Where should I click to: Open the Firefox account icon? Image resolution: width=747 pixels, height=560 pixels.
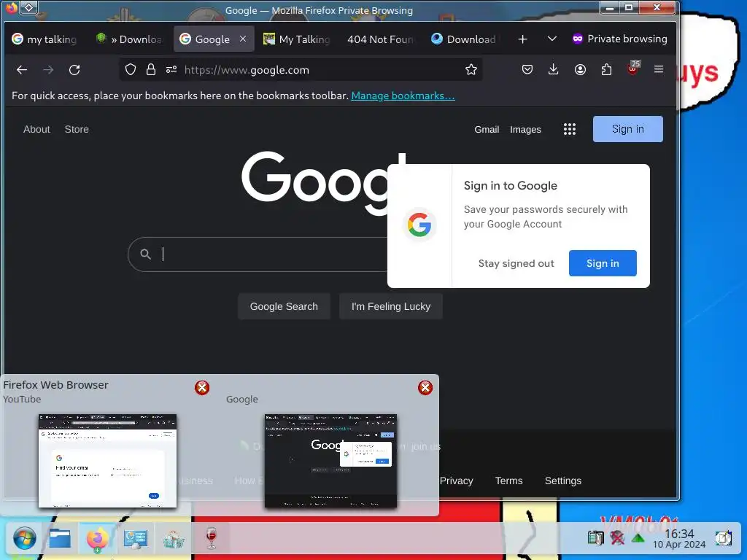coord(580,69)
